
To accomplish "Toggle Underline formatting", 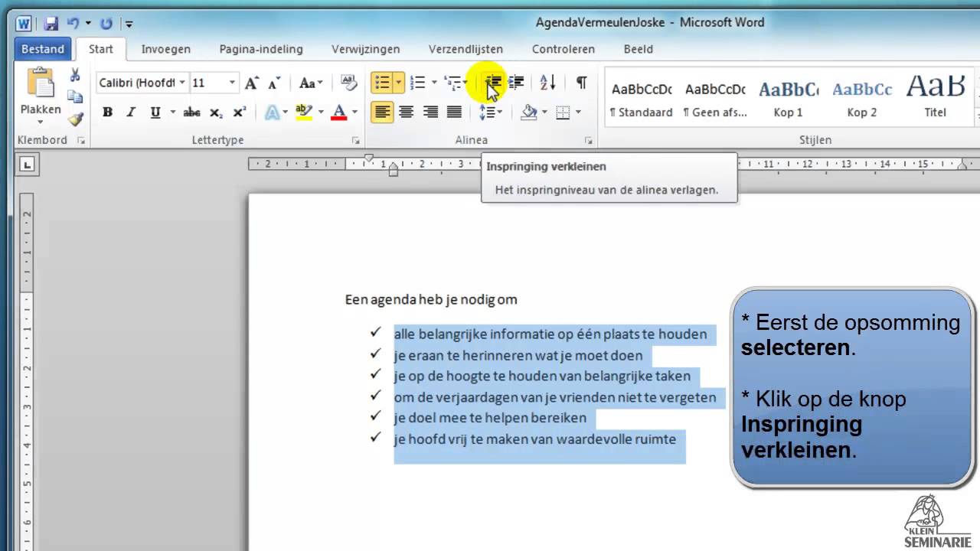I will [155, 112].
